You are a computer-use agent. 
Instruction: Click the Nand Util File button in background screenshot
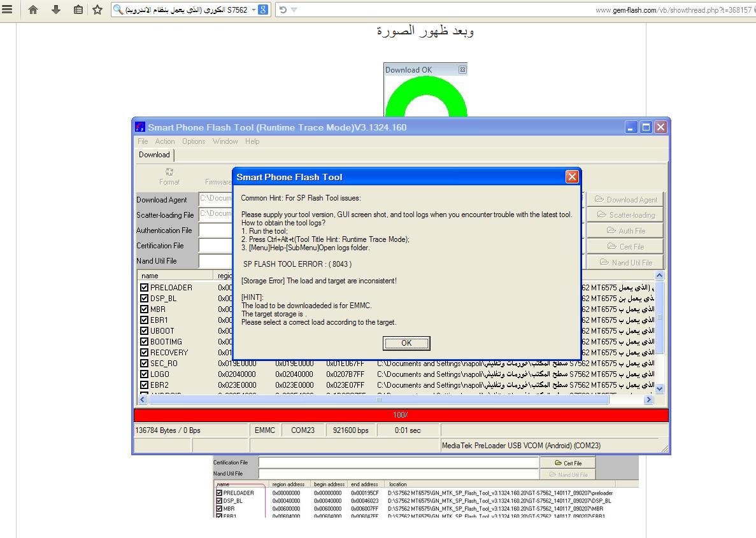(x=568, y=474)
